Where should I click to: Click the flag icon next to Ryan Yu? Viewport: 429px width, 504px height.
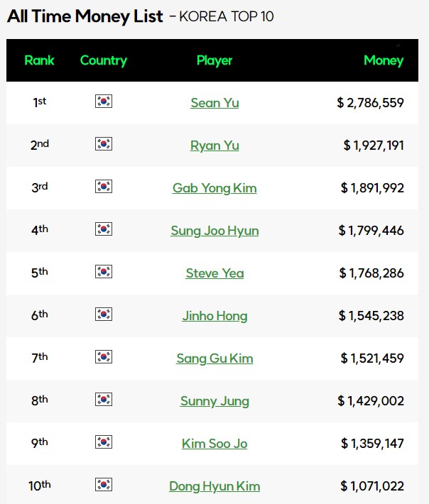[104, 144]
